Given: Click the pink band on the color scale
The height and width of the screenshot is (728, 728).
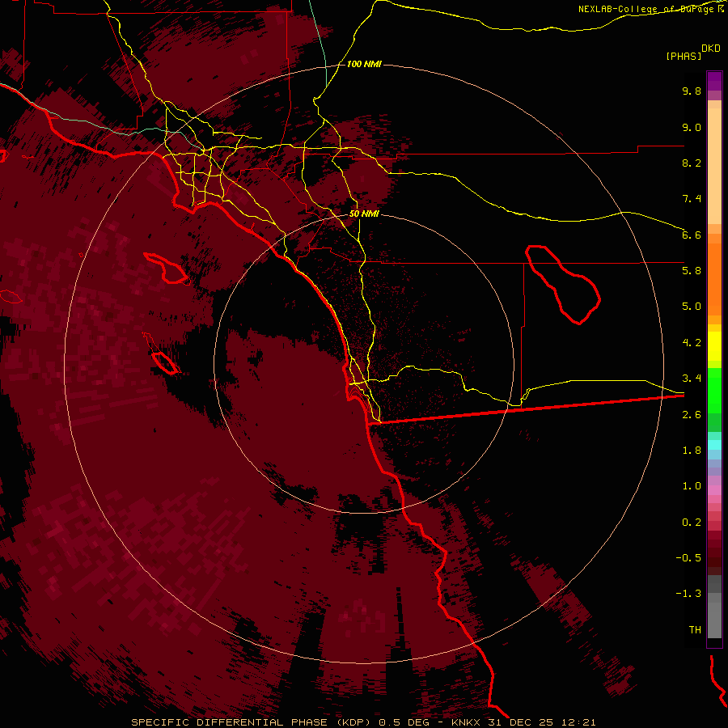Looking at the screenshot, I should pos(714,490).
